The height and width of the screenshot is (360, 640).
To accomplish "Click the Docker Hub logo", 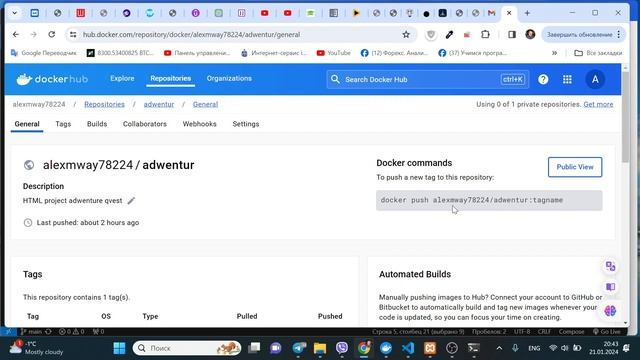I will (52, 79).
